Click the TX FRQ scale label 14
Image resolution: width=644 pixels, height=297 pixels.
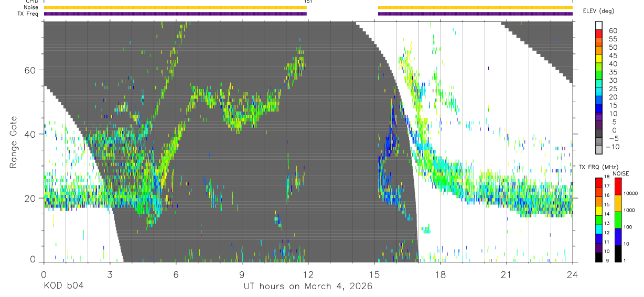[607, 214]
